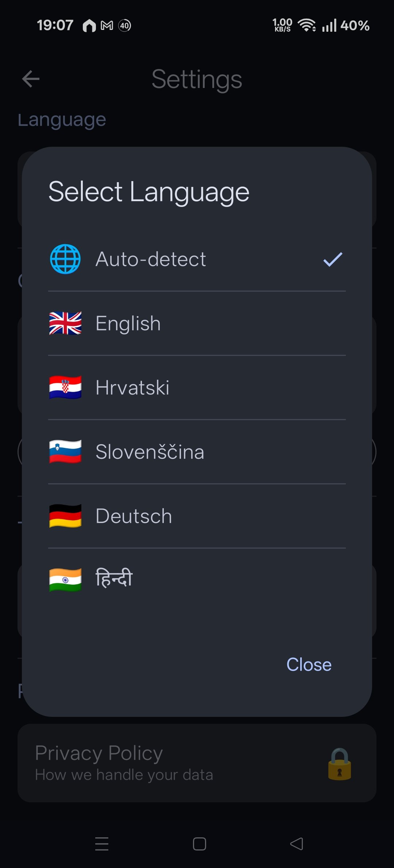Switch language to Deutsch
Viewport: 394px width, 868px height.
[x=134, y=516]
